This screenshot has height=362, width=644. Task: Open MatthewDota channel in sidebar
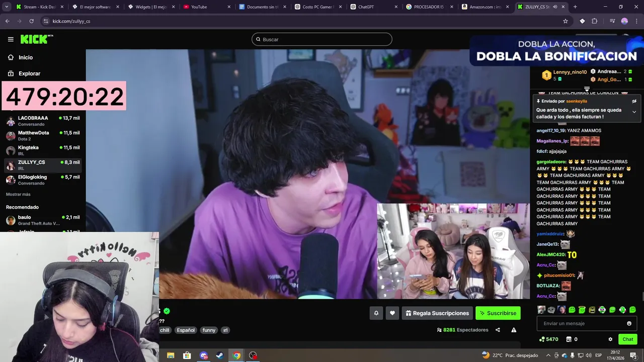[43, 136]
